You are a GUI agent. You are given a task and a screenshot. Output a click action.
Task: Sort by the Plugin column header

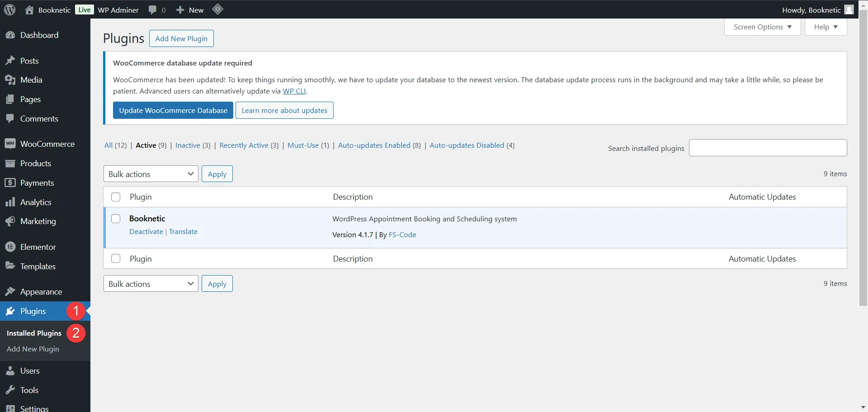coord(141,197)
